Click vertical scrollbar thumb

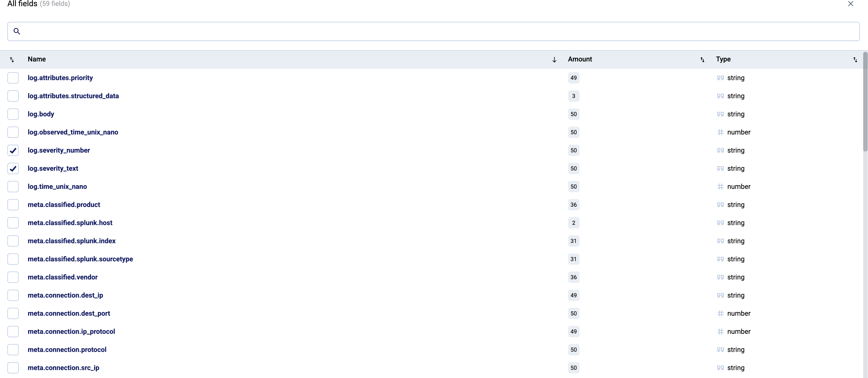coord(865,101)
